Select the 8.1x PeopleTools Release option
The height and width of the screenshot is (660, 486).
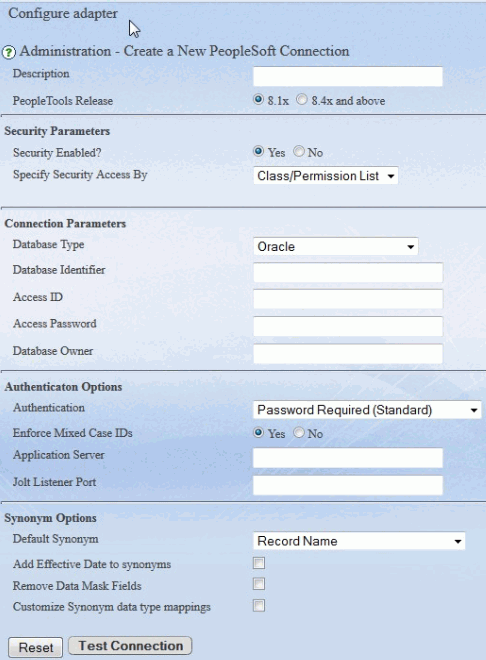click(258, 100)
